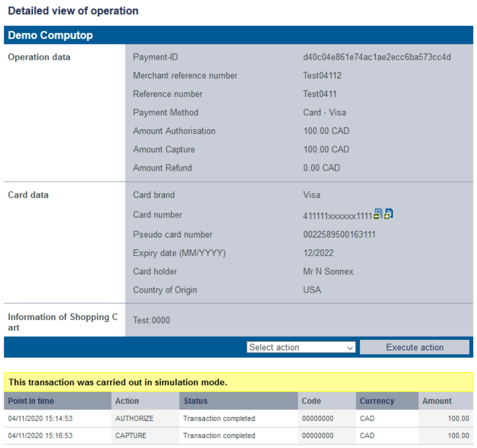This screenshot has height=448, width=477.
Task: Click the Demo Computop header bar
Action: coord(238,35)
